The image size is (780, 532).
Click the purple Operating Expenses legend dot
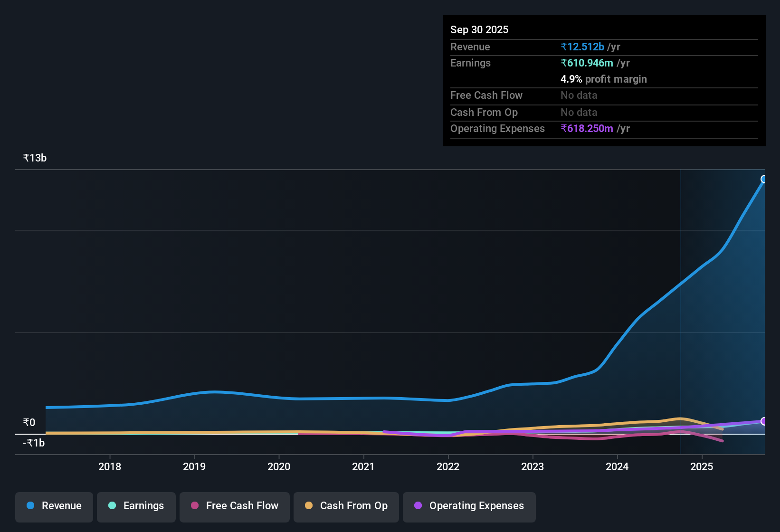[x=418, y=506]
